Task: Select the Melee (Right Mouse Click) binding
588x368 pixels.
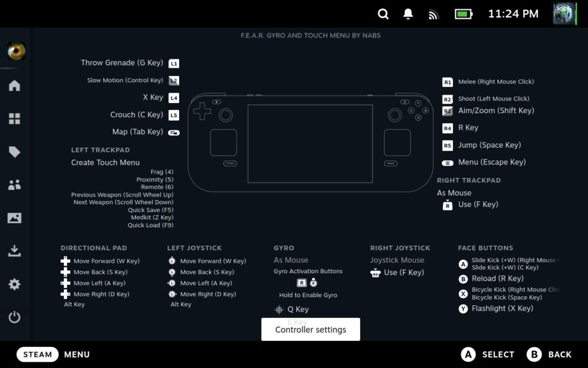Action: (496, 82)
